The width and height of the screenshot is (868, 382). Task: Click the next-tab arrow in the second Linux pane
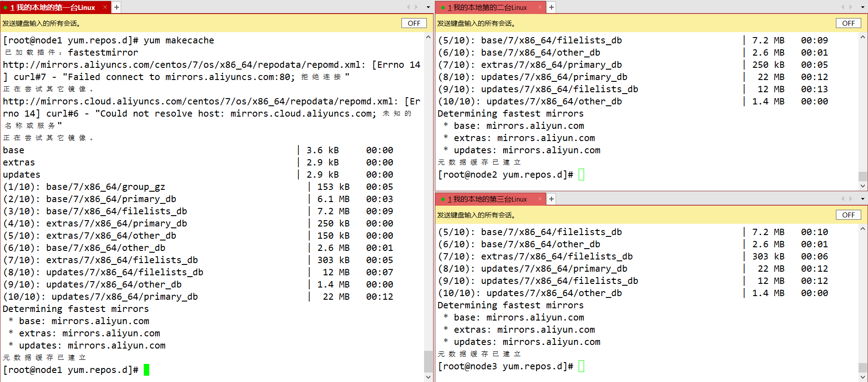851,7
